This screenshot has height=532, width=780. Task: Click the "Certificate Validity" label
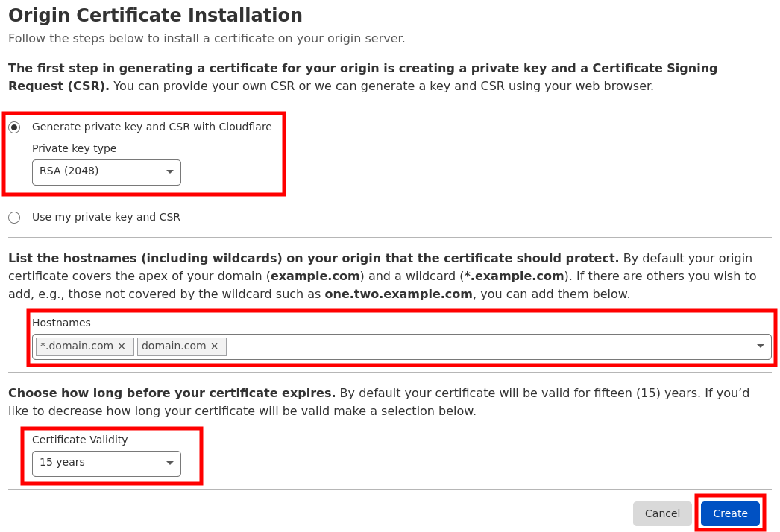click(x=80, y=440)
